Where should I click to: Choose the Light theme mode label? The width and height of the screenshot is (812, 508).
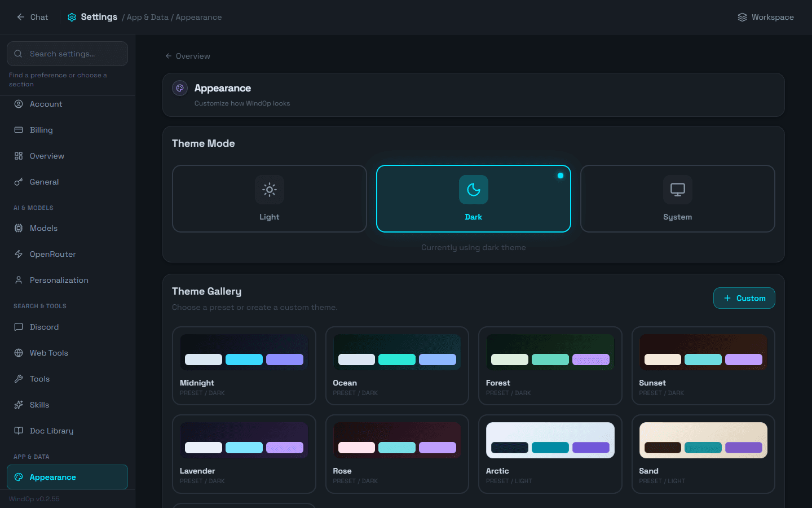(270, 217)
